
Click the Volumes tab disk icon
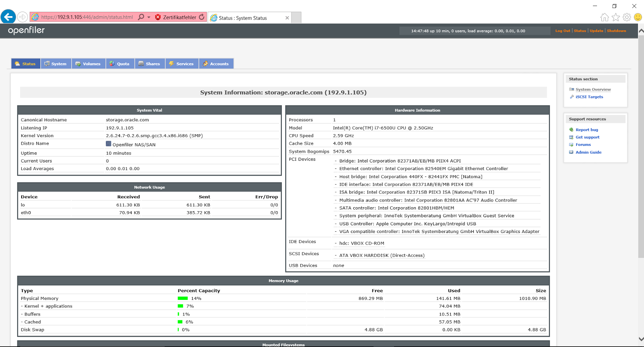(78, 64)
